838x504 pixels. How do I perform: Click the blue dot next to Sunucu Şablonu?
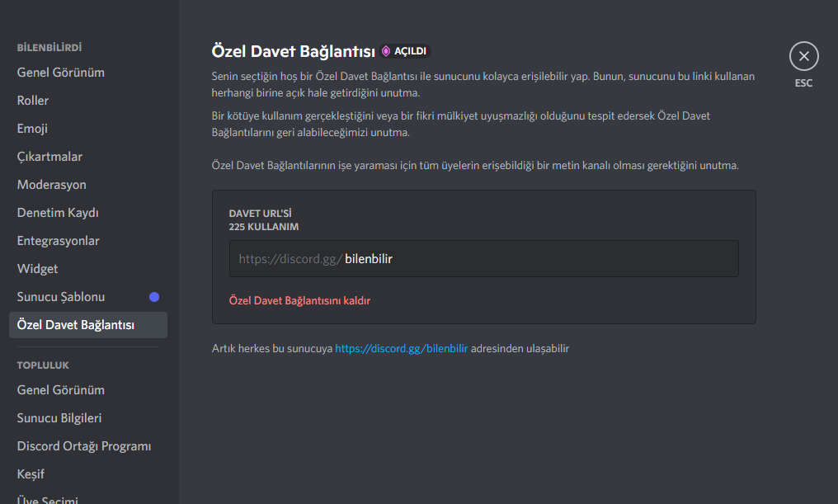[154, 297]
